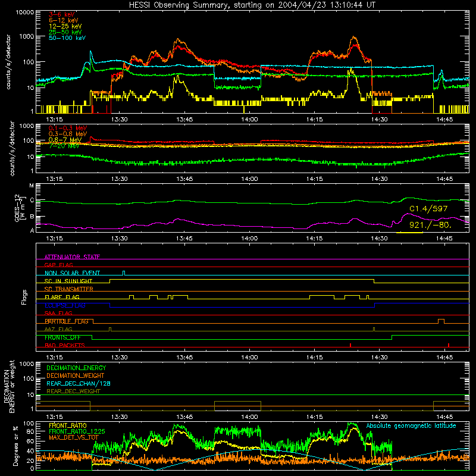Click the yellow flare interval bar below GOES curve
This screenshot has width=476, height=476.
tap(409, 233)
